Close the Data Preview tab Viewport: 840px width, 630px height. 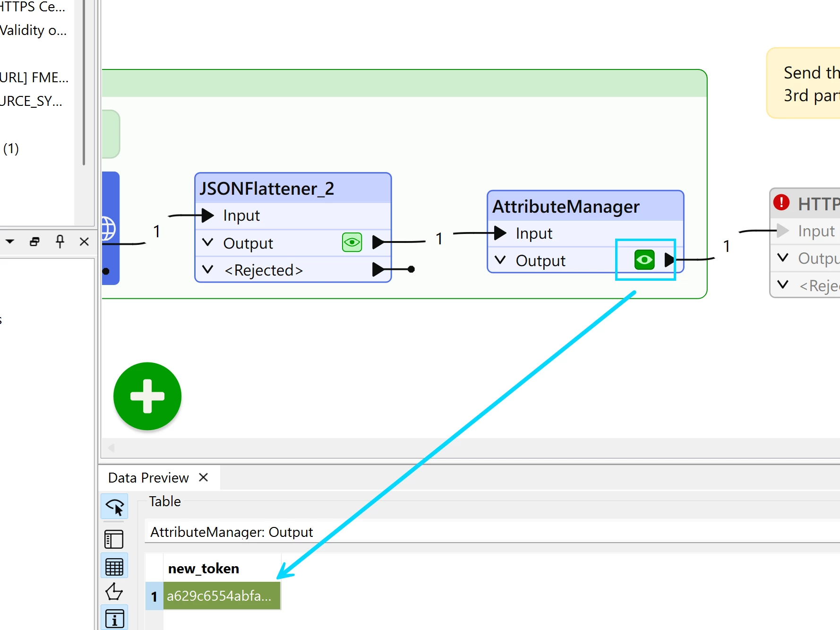pos(204,477)
